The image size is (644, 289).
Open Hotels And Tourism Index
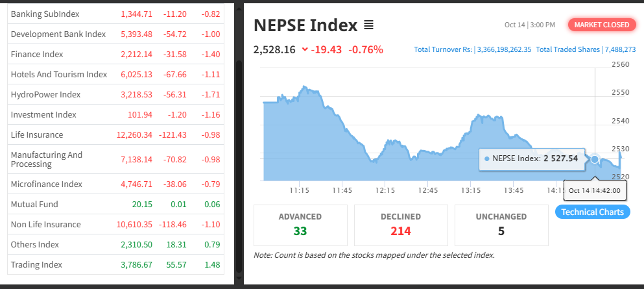[x=58, y=74]
